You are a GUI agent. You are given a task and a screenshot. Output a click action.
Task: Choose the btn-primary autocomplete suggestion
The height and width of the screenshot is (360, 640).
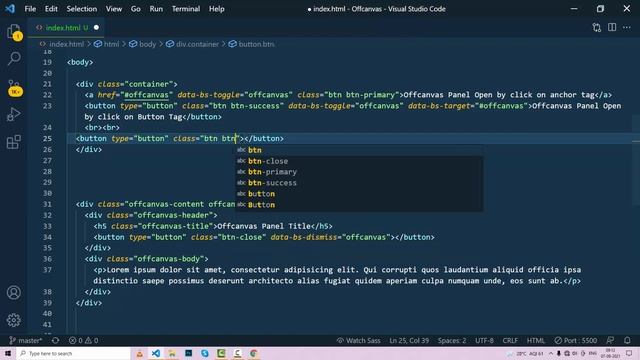[359, 172]
